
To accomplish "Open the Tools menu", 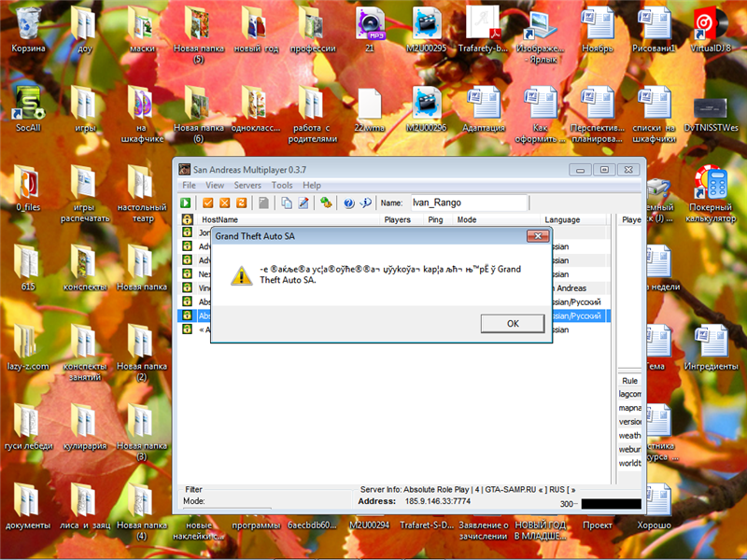I will click(x=282, y=186).
